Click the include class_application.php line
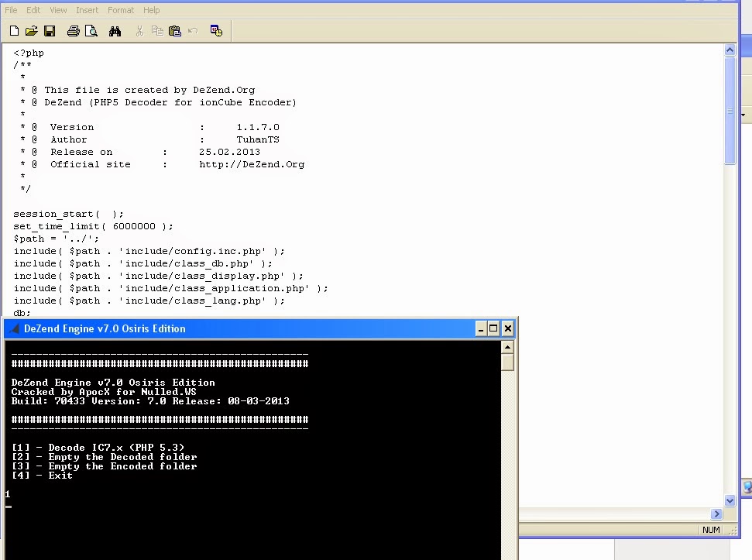The height and width of the screenshot is (560, 752). tap(170, 289)
